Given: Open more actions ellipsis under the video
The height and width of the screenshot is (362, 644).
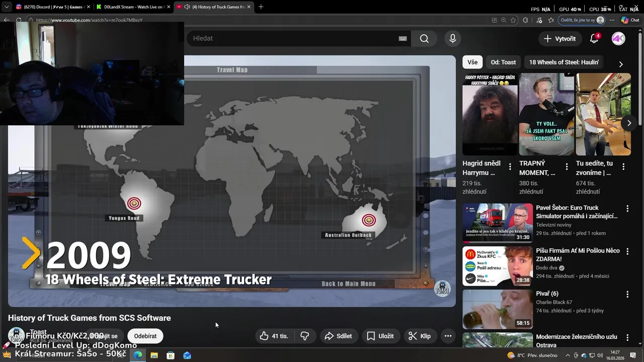Looking at the screenshot, I should coord(448,336).
